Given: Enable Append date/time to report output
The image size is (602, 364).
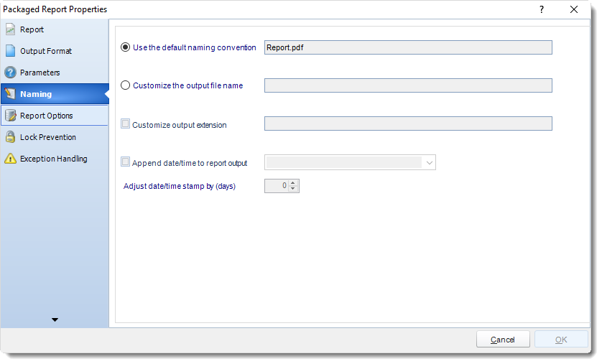Looking at the screenshot, I should click(125, 162).
